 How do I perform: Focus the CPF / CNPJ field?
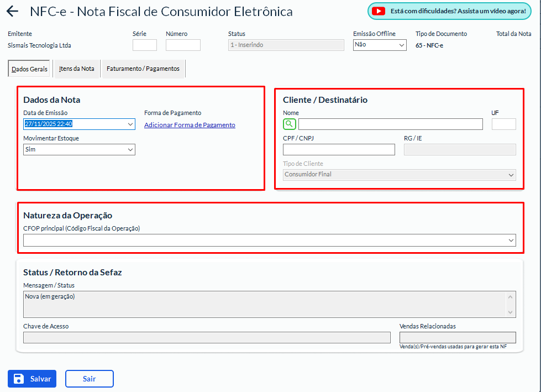(339, 149)
